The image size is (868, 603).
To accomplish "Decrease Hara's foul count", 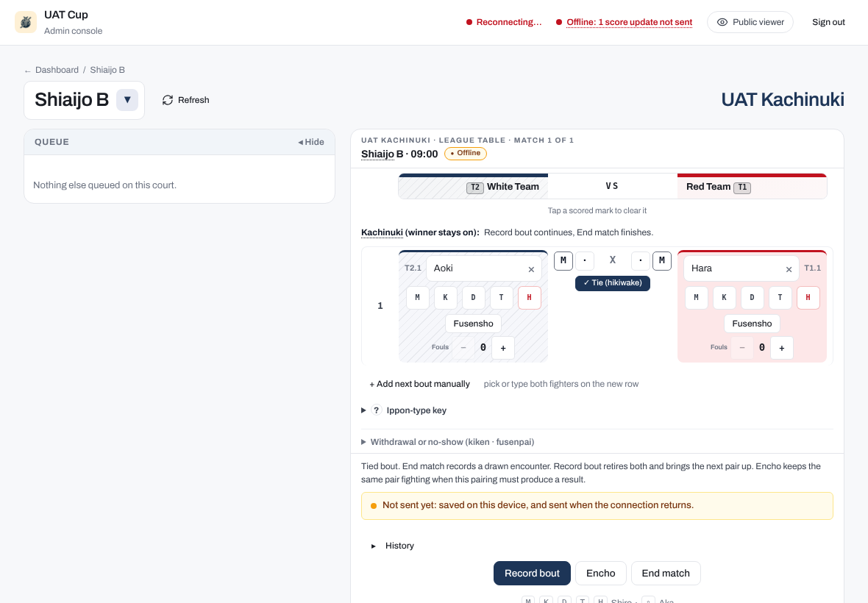I will click(742, 348).
